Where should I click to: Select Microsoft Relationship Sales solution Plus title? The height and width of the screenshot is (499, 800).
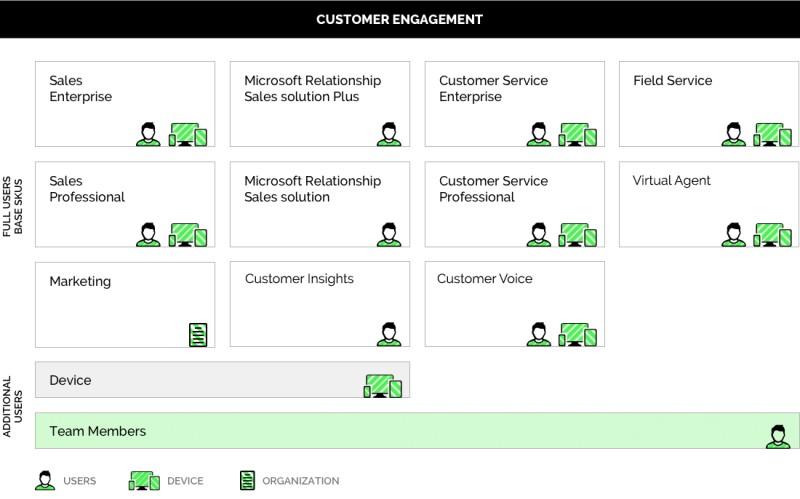[312, 88]
